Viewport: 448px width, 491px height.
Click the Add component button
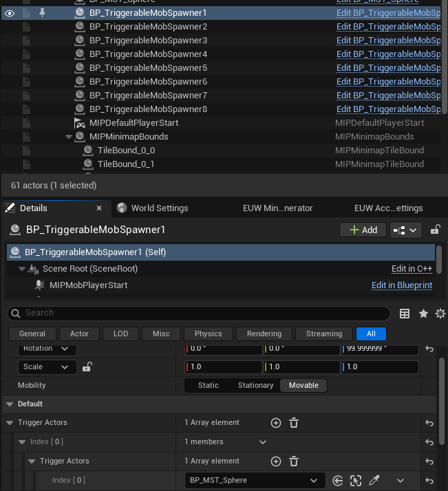pos(363,230)
